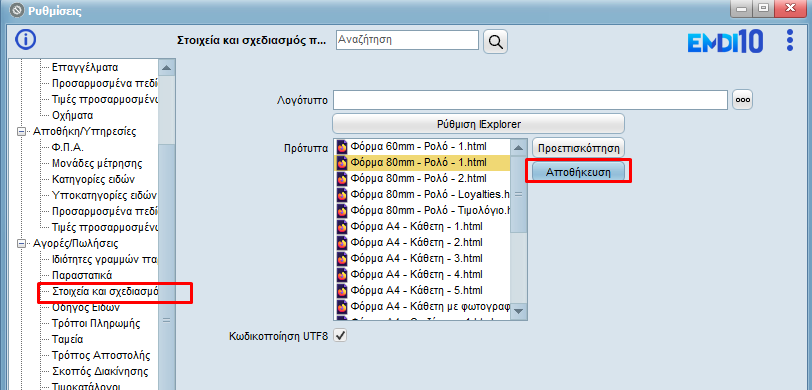Collapse the Αγορές/Πωλήσεις tree node
Screen dimensions: 812x390
tap(22, 243)
